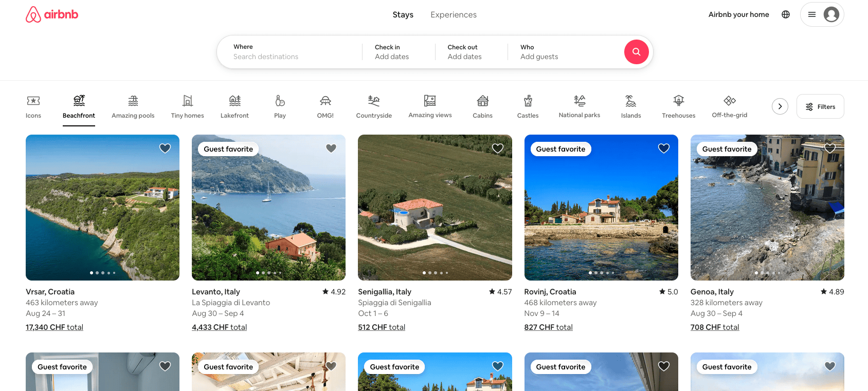Toggle heart on fourth second-row listing
The width and height of the screenshot is (868, 391).
pos(664,366)
